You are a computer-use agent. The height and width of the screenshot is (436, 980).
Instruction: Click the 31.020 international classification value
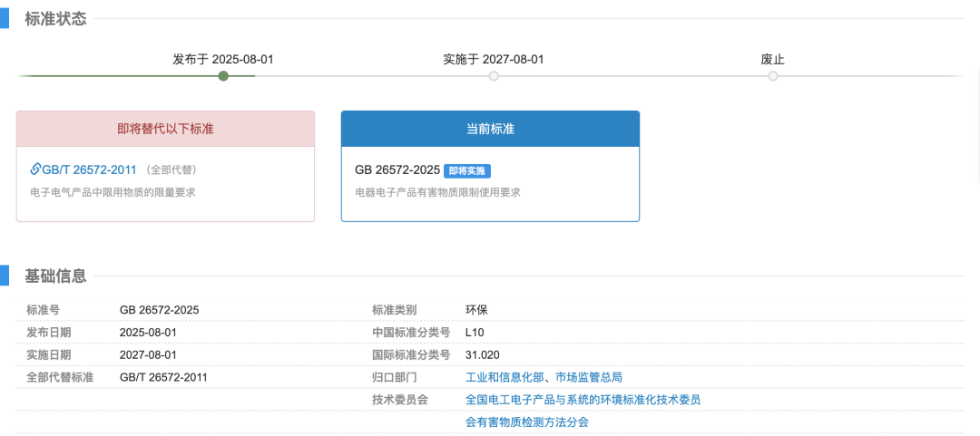pyautogui.click(x=482, y=354)
